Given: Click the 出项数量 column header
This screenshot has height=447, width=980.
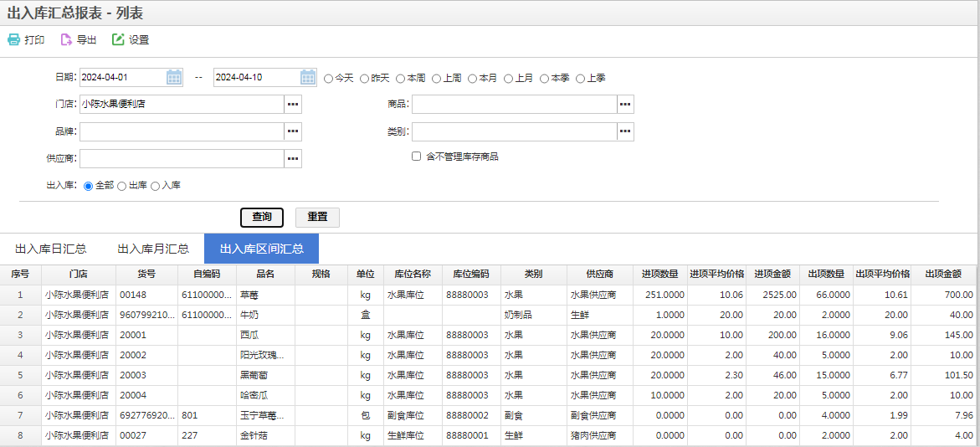Looking at the screenshot, I should (x=826, y=274).
